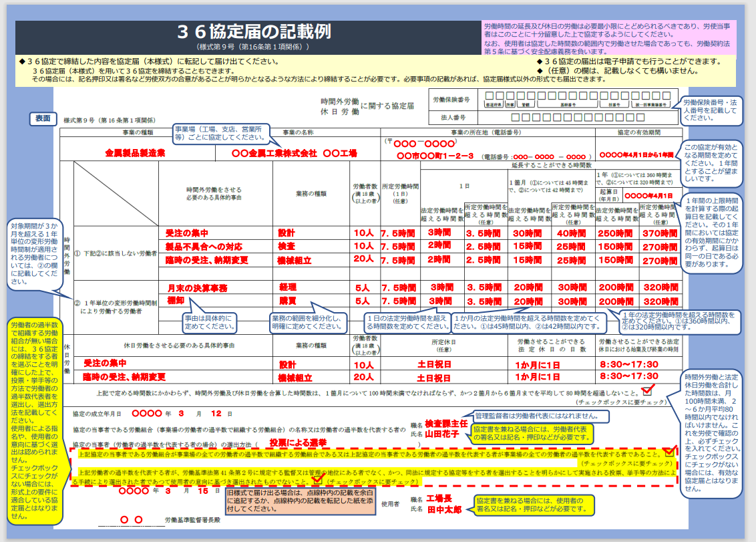Select the 事業の種類 header cell

(138, 132)
